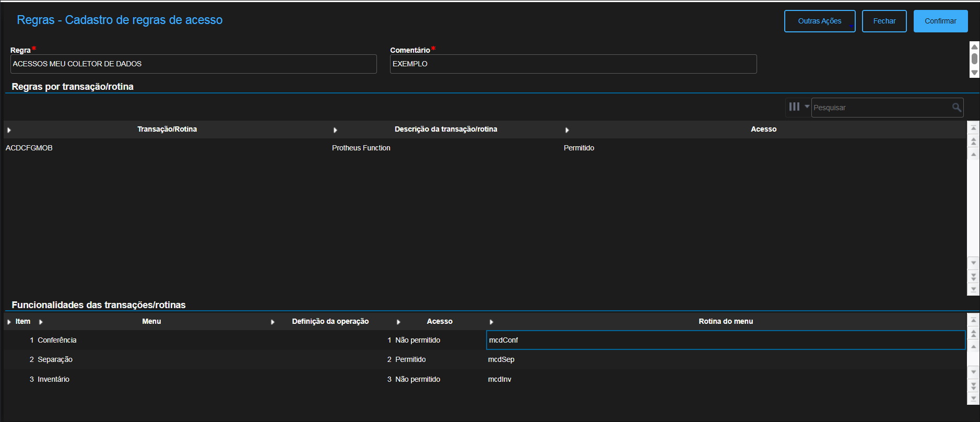Open the Outras Ações dropdown
Screen dimensions: 980x422
(819, 21)
